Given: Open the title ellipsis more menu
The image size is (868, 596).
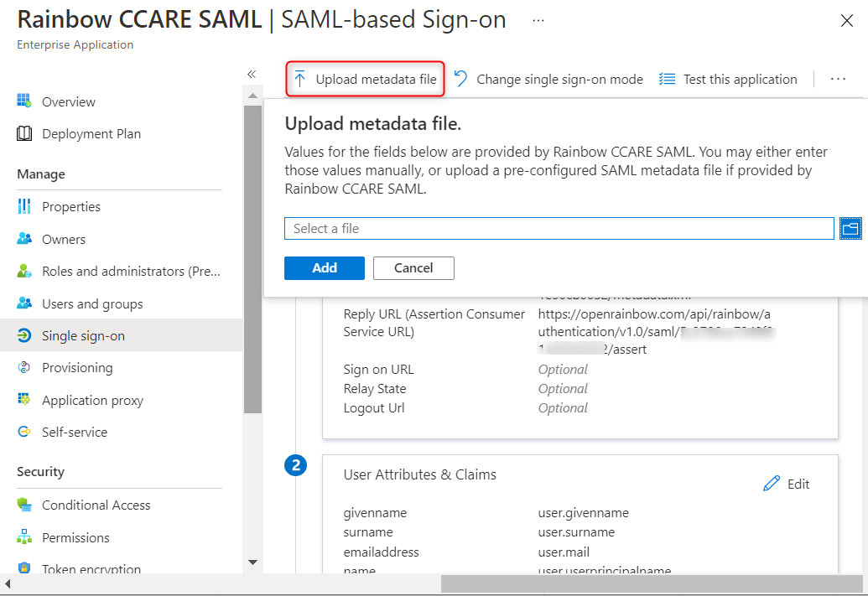Looking at the screenshot, I should (x=538, y=19).
